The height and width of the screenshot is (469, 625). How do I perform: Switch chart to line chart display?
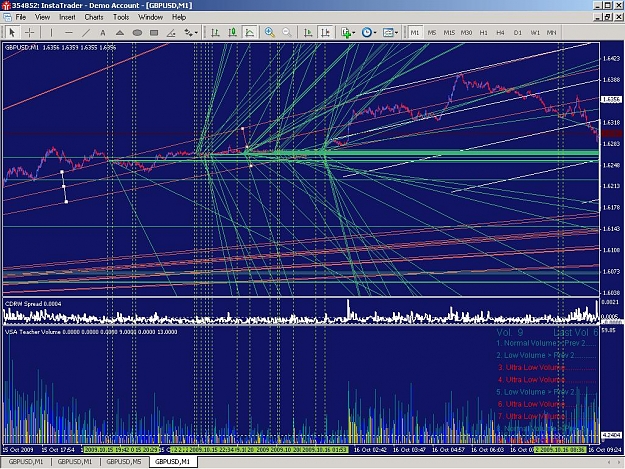click(250, 33)
